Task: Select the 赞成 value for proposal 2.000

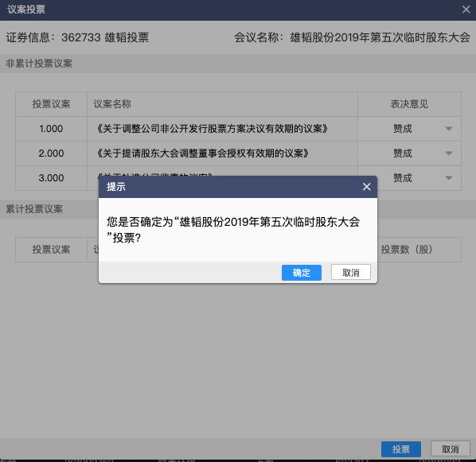Action: pyautogui.click(x=403, y=153)
